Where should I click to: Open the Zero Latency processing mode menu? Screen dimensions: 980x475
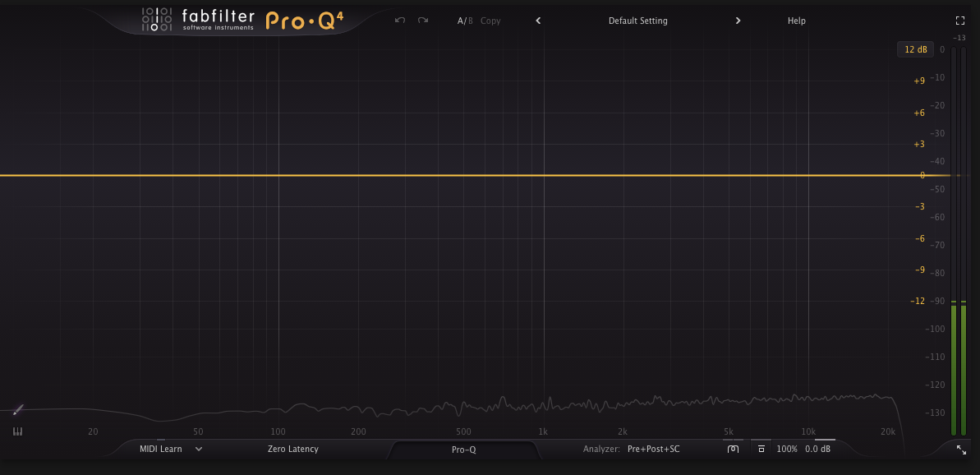[292, 450]
